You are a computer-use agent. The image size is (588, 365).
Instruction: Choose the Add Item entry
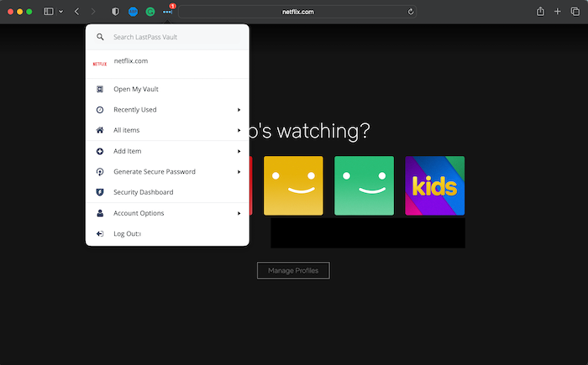[x=167, y=151]
